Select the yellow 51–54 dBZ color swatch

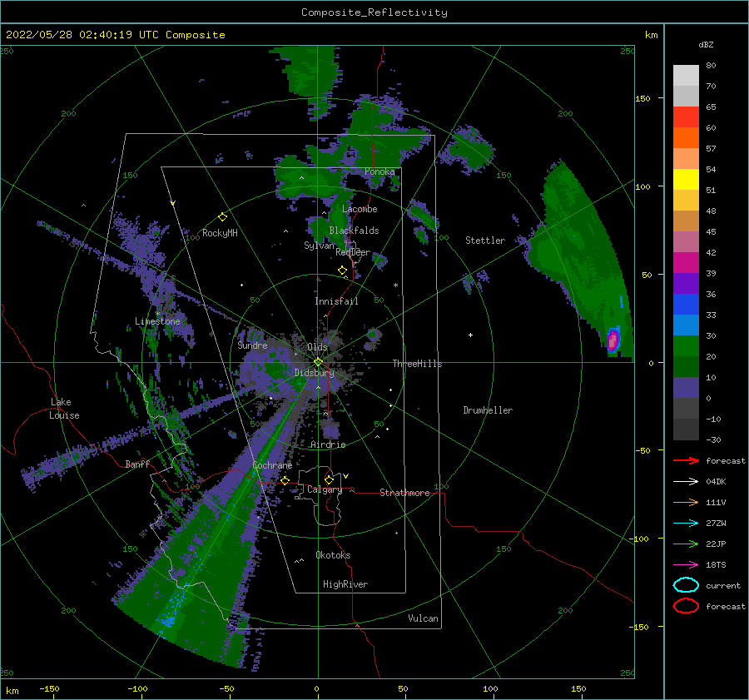coord(686,180)
